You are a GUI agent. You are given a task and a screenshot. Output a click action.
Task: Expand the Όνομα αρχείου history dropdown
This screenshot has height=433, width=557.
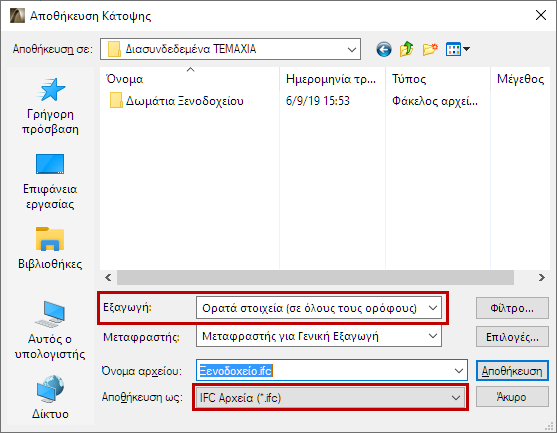[459, 371]
